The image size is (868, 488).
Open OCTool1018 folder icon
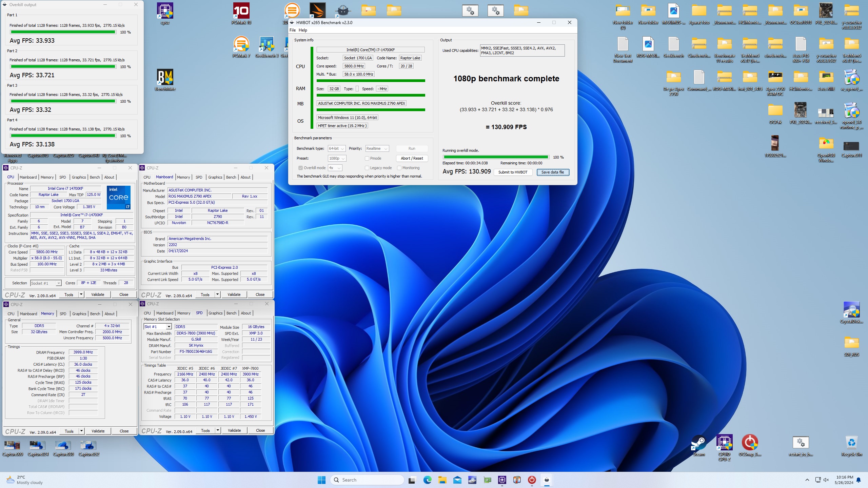click(x=801, y=14)
